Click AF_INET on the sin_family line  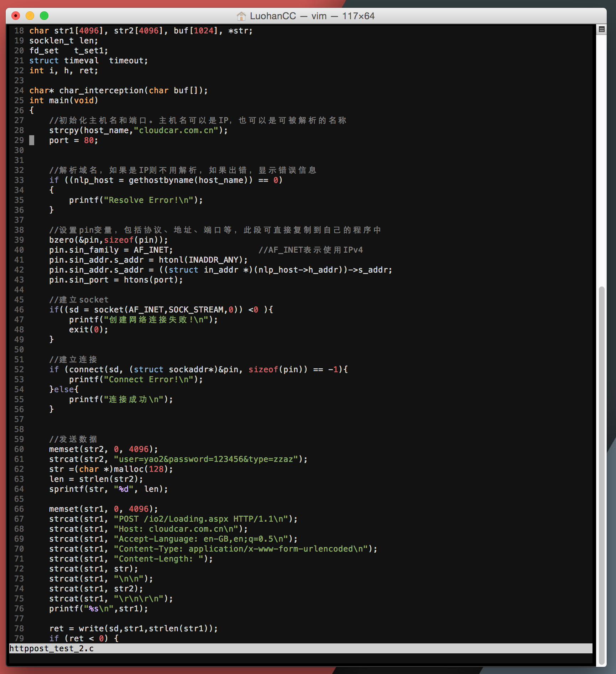coord(151,250)
